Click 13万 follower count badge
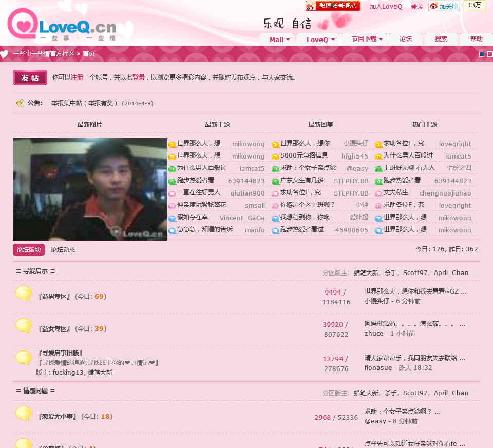Viewport: 493px width, 448px height. 475,5
